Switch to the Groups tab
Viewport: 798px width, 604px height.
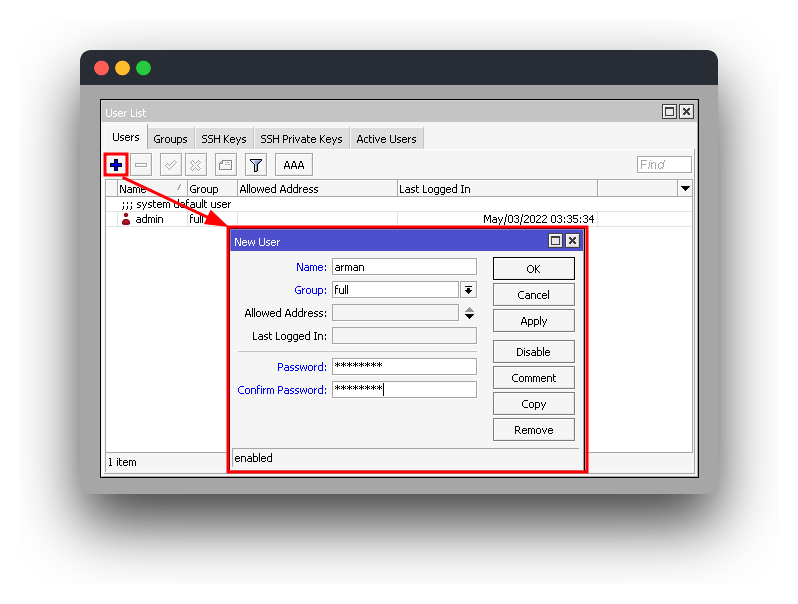[x=170, y=139]
